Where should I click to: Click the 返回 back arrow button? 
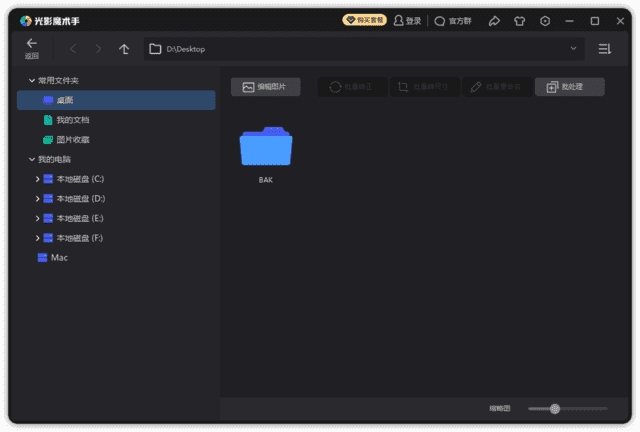[x=31, y=46]
